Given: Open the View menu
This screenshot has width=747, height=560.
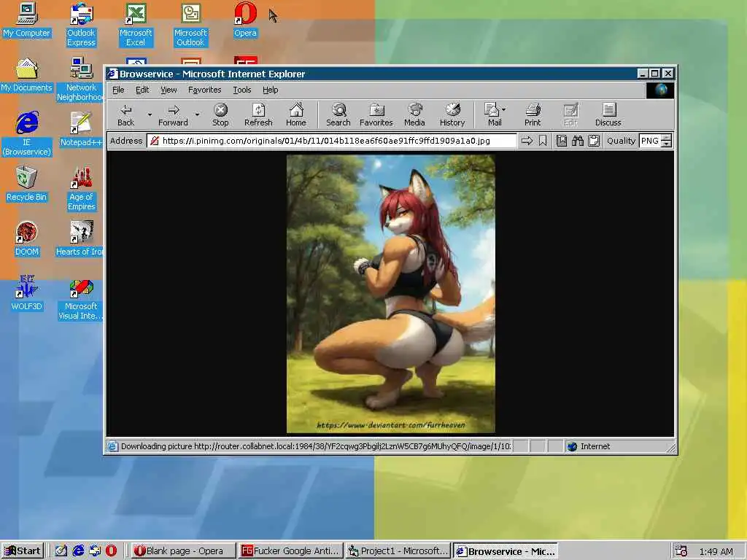Looking at the screenshot, I should pyautogui.click(x=169, y=90).
